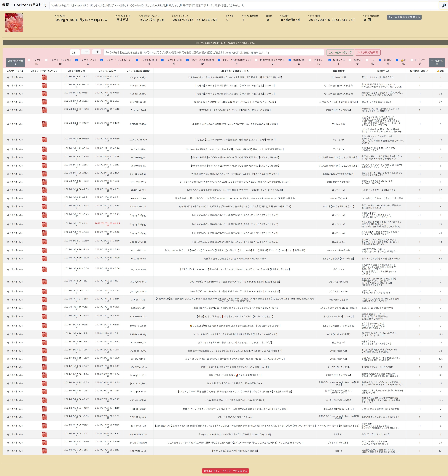This screenshot has width=448, height=476.
Task: Uncheck the 公開状態 column checkbox
Action: pyautogui.click(x=380, y=60)
